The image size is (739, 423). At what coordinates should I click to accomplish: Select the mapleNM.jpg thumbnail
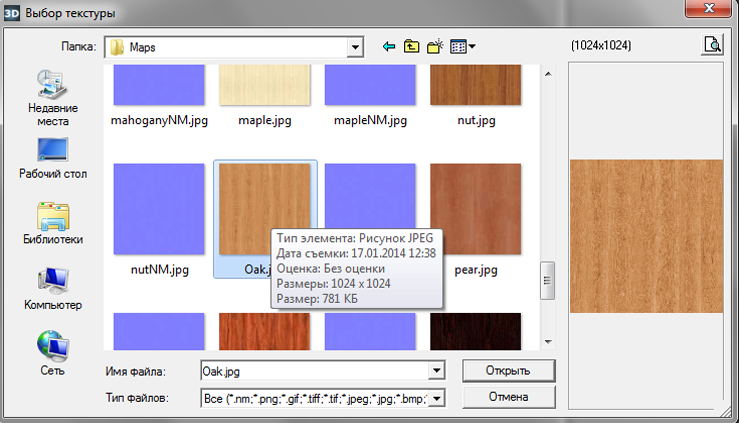370,85
